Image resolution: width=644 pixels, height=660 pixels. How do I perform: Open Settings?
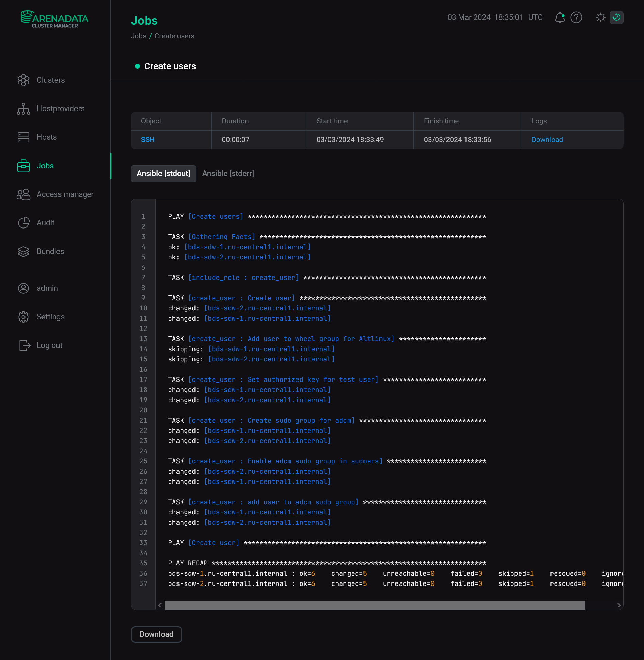(50, 317)
